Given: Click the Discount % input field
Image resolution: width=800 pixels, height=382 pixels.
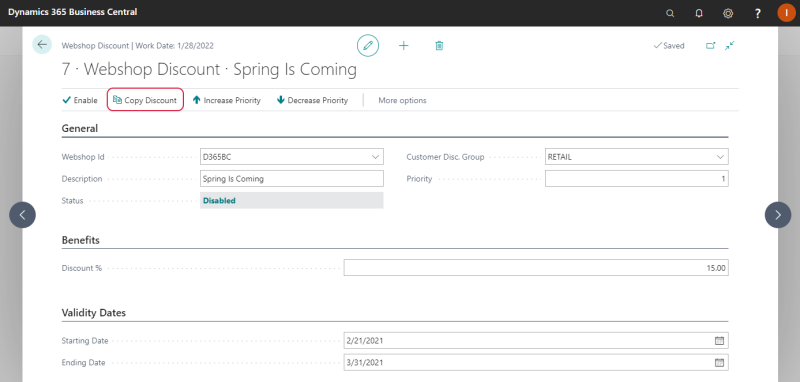Looking at the screenshot, I should pyautogui.click(x=536, y=268).
